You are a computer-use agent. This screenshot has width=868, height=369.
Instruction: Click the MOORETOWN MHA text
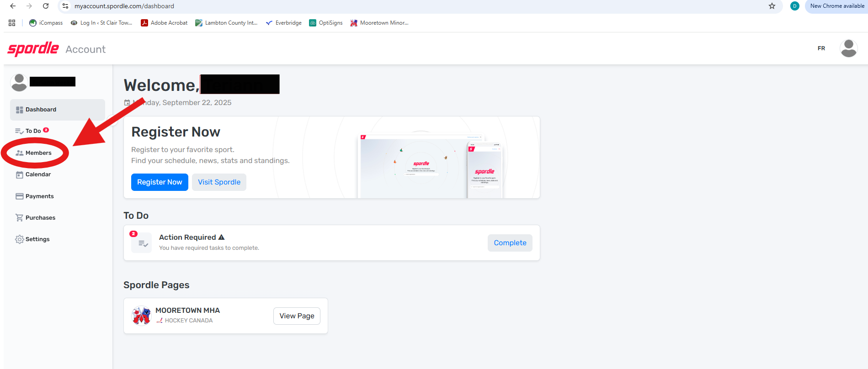188,311
